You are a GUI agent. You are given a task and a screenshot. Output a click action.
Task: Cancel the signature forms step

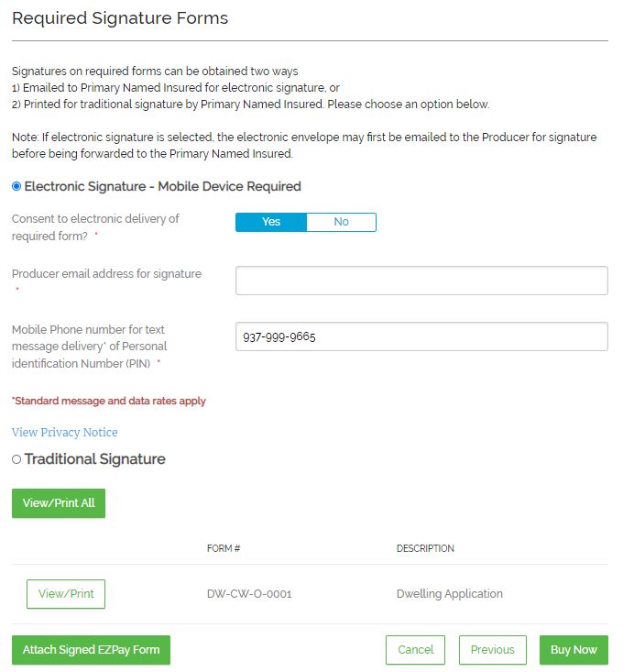tap(416, 650)
